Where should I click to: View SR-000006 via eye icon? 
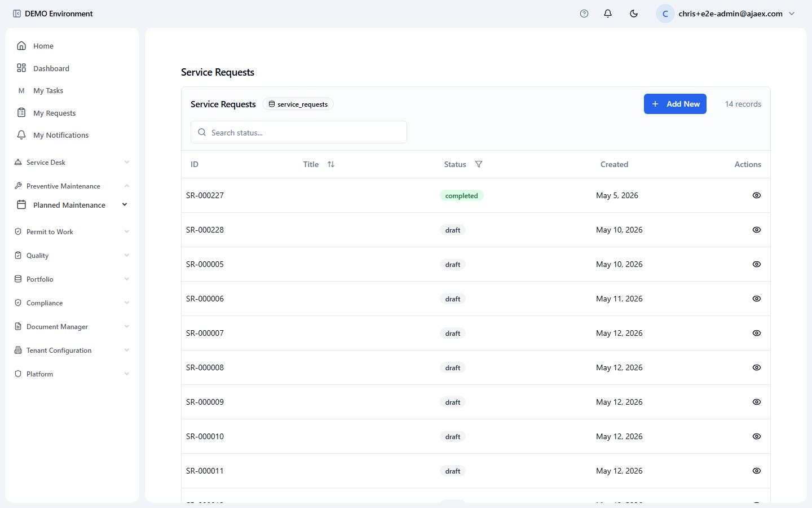[x=757, y=299]
